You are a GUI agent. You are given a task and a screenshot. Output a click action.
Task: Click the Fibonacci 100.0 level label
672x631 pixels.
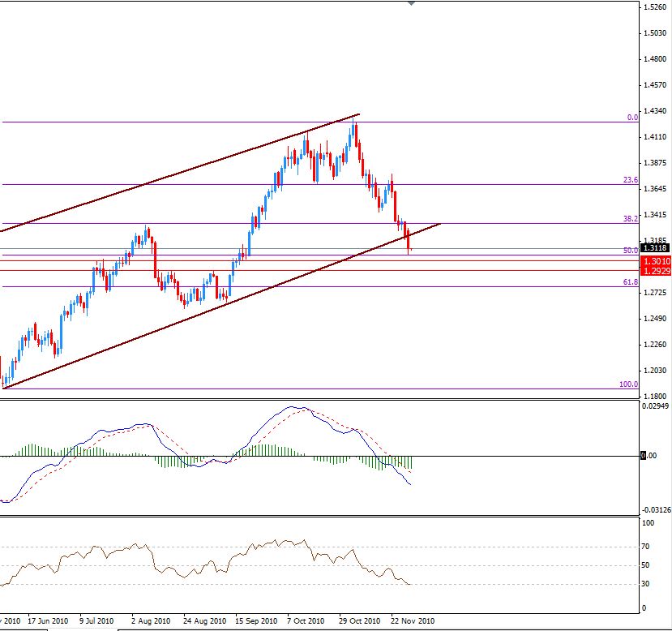pyautogui.click(x=628, y=384)
